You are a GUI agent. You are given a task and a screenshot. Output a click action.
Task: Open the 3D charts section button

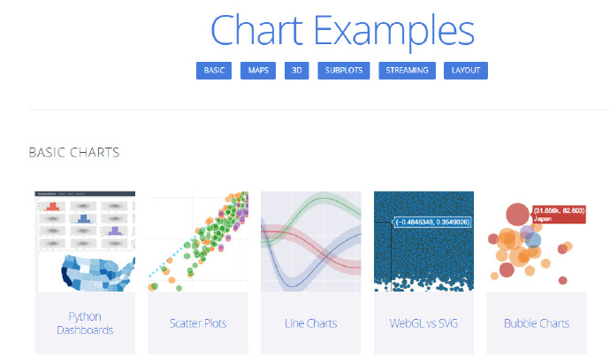(x=296, y=71)
